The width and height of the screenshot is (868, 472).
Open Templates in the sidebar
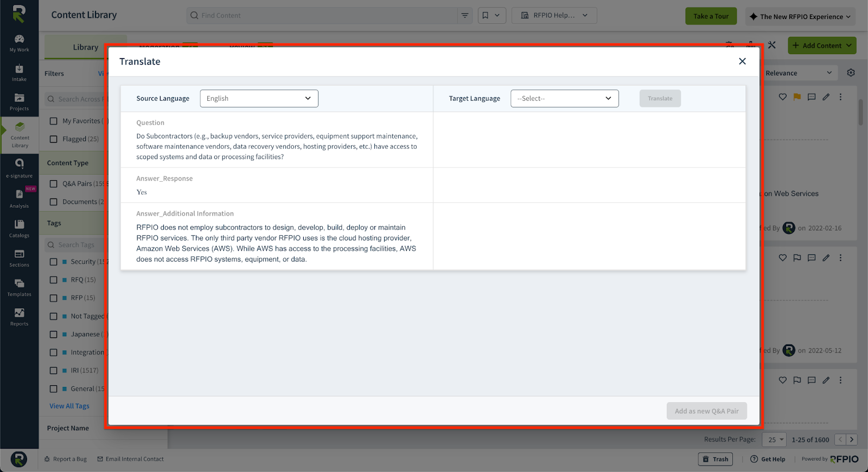click(19, 287)
